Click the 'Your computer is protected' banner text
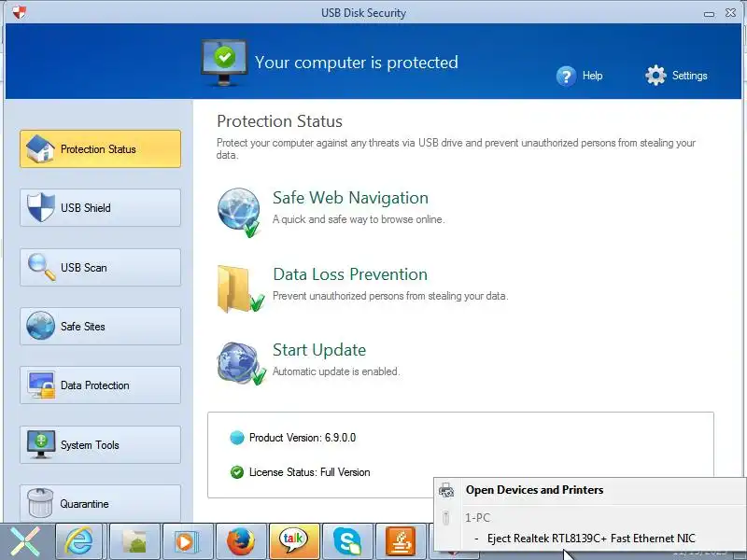747x560 pixels. (x=357, y=63)
